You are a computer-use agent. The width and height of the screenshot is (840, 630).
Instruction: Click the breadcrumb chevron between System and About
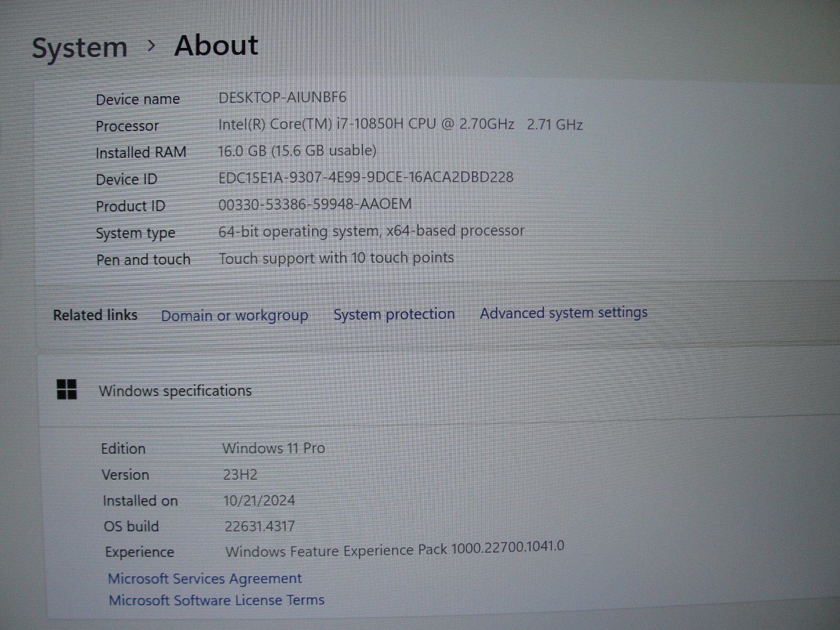point(151,46)
